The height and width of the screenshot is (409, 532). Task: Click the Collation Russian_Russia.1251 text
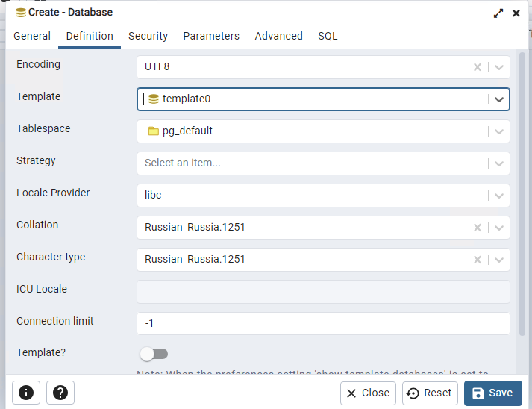click(x=195, y=227)
